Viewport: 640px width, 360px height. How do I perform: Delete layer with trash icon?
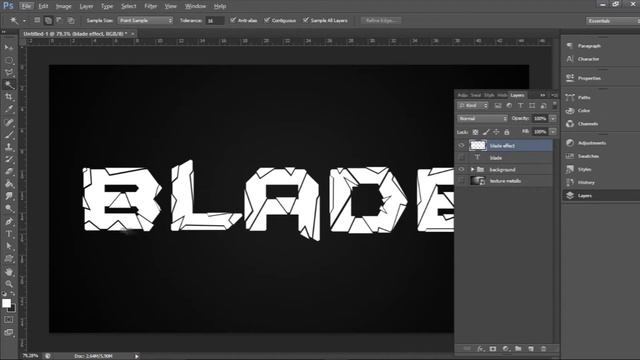(x=543, y=349)
